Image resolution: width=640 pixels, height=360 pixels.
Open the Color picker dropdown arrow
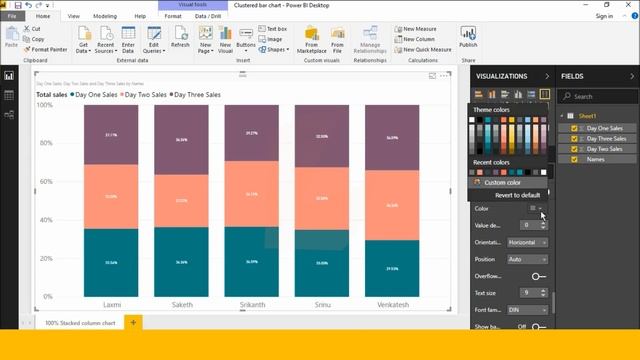coord(540,208)
